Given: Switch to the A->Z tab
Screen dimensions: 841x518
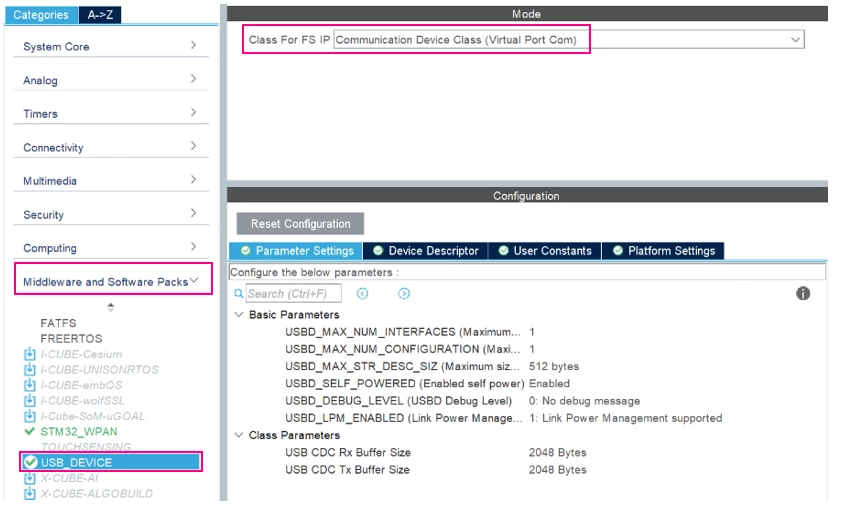Looking at the screenshot, I should [x=100, y=15].
